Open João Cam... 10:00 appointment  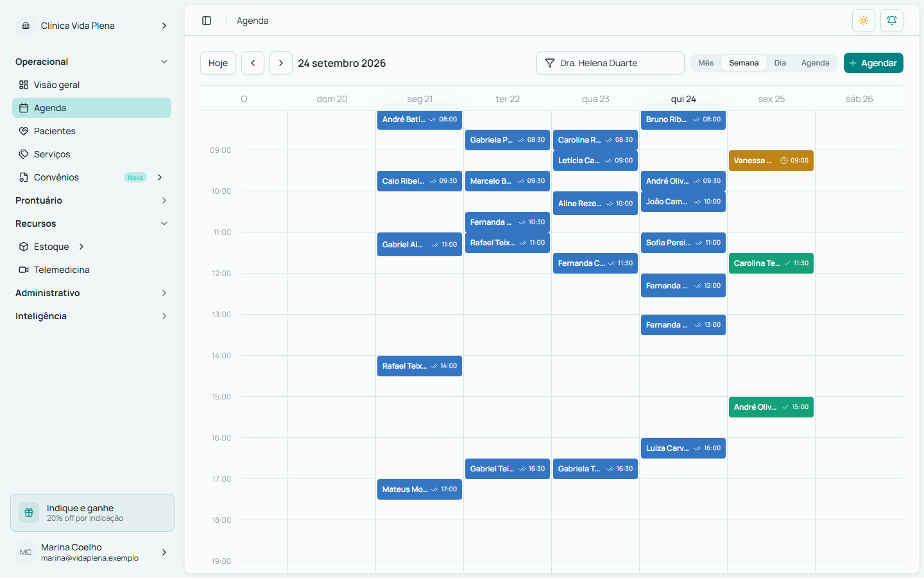click(x=683, y=202)
